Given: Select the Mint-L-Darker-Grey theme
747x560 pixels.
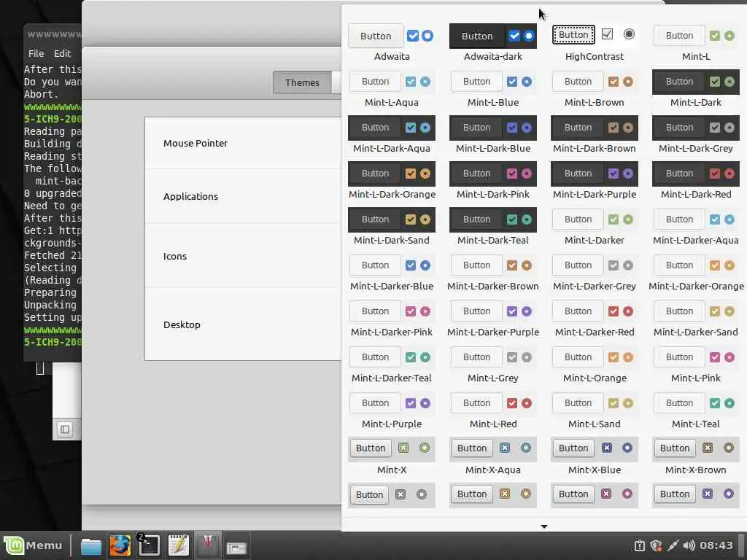Looking at the screenshot, I should click(x=595, y=273).
